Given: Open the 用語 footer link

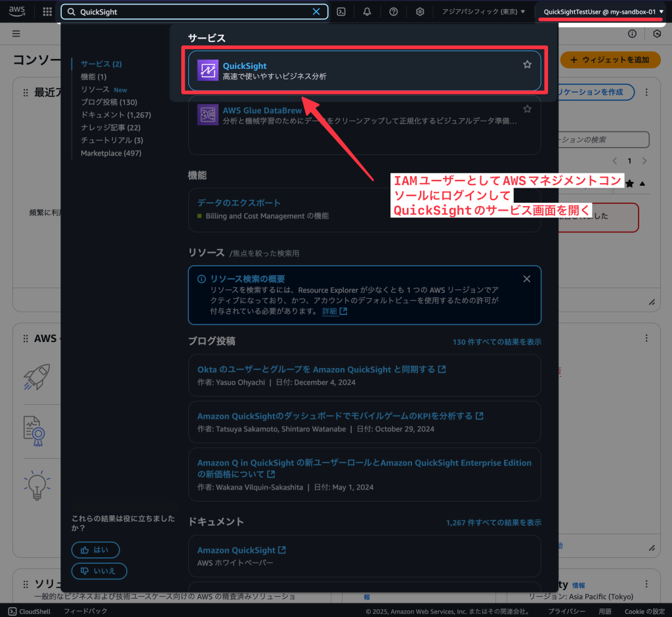Looking at the screenshot, I should coord(605,612).
